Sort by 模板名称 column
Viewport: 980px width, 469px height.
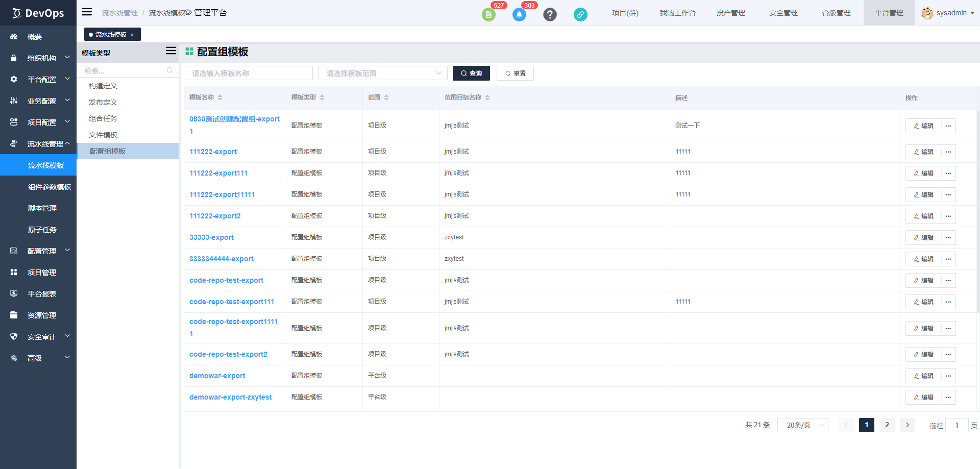tap(220, 97)
